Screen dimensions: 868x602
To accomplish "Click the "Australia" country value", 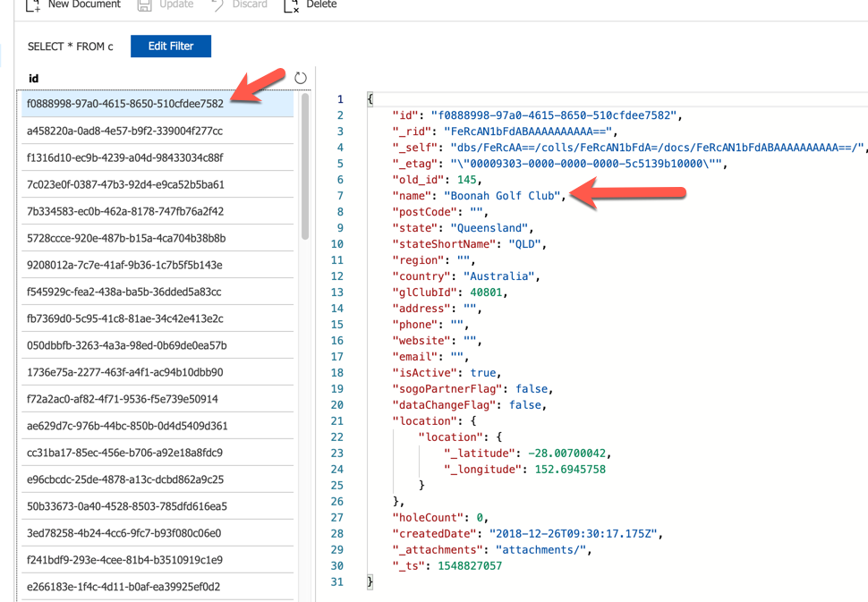I will click(498, 276).
